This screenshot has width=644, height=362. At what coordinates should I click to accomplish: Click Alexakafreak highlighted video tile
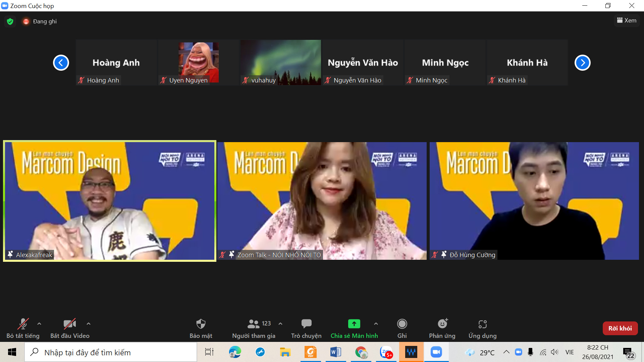110,201
